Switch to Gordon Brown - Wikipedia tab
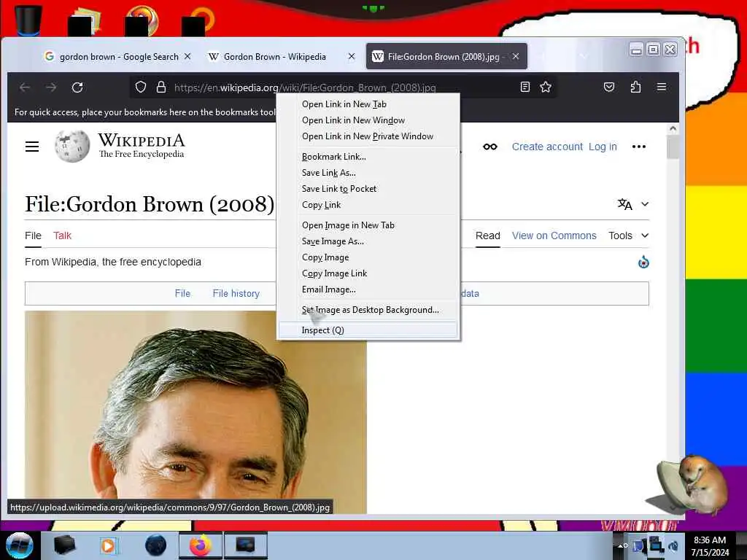747x560 pixels. pyautogui.click(x=275, y=57)
